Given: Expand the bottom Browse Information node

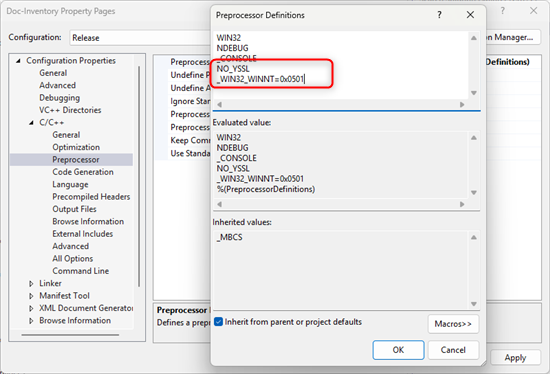Looking at the screenshot, I should click(x=31, y=321).
